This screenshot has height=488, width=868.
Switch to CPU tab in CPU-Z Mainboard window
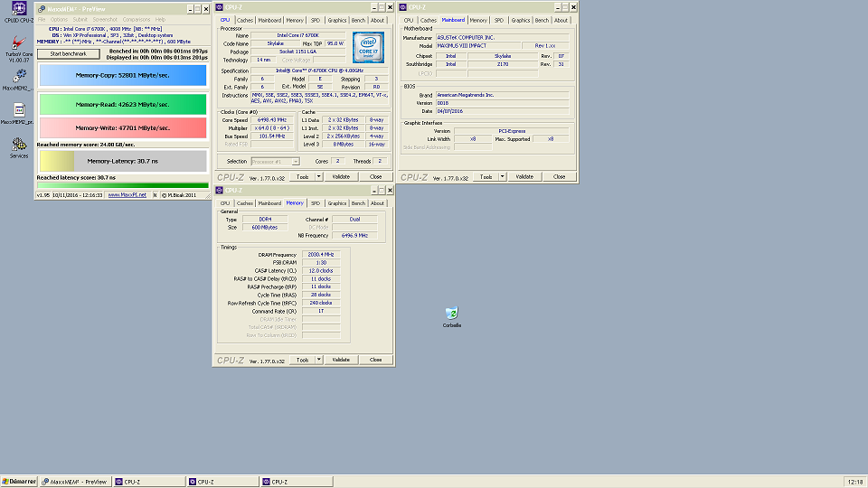point(409,20)
